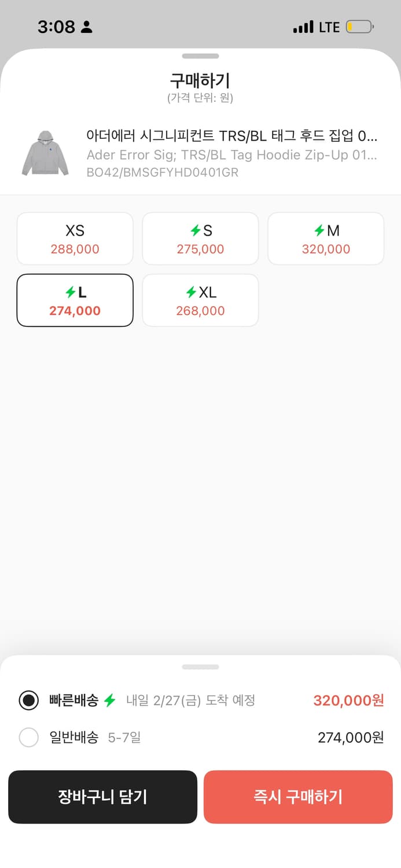401x868 pixels.
Task: Tap the 아더에러 product name text
Action: tap(231, 136)
